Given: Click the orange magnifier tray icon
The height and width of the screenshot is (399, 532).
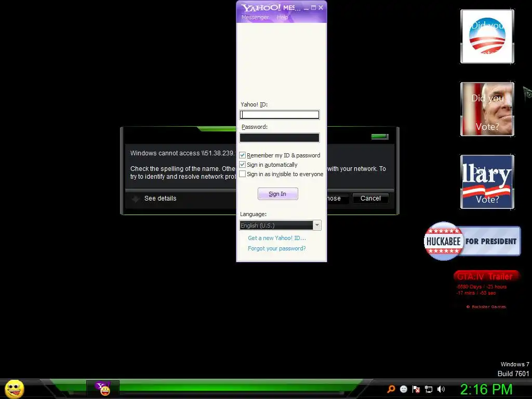Looking at the screenshot, I should pyautogui.click(x=391, y=389).
